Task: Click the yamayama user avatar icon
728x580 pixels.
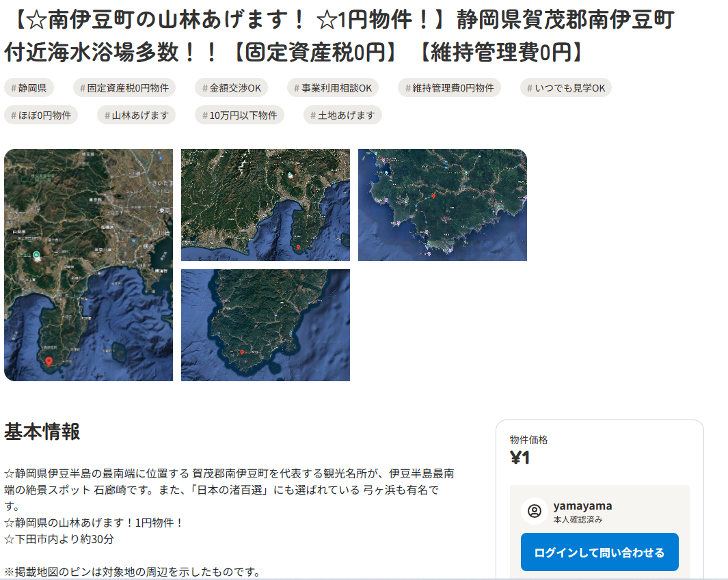Action: click(535, 511)
